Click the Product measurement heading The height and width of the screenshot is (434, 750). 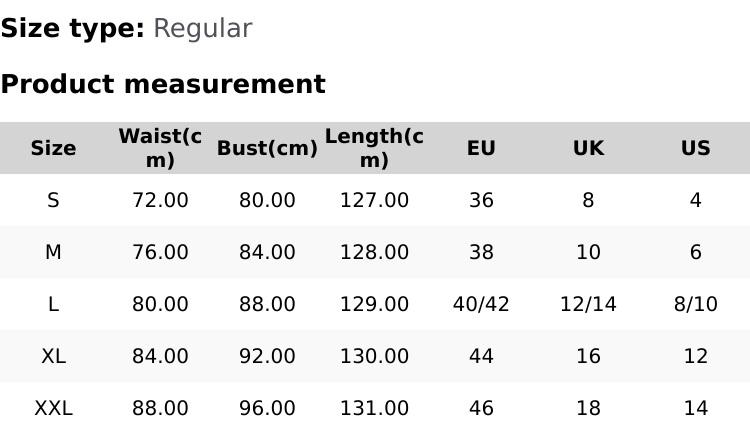pyautogui.click(x=163, y=84)
